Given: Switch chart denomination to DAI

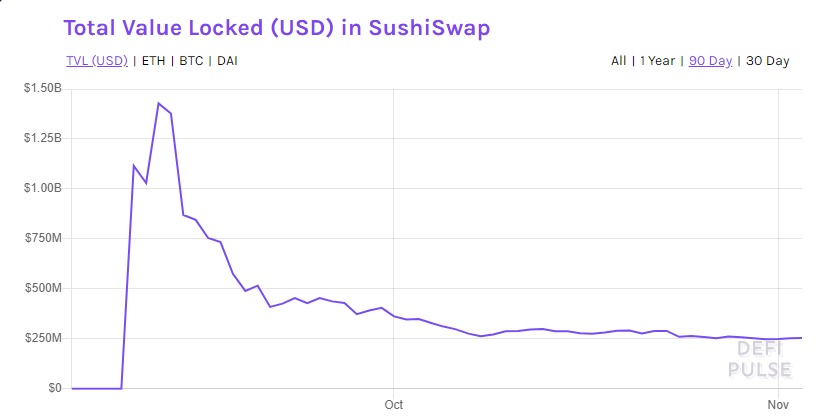Looking at the screenshot, I should (x=227, y=61).
